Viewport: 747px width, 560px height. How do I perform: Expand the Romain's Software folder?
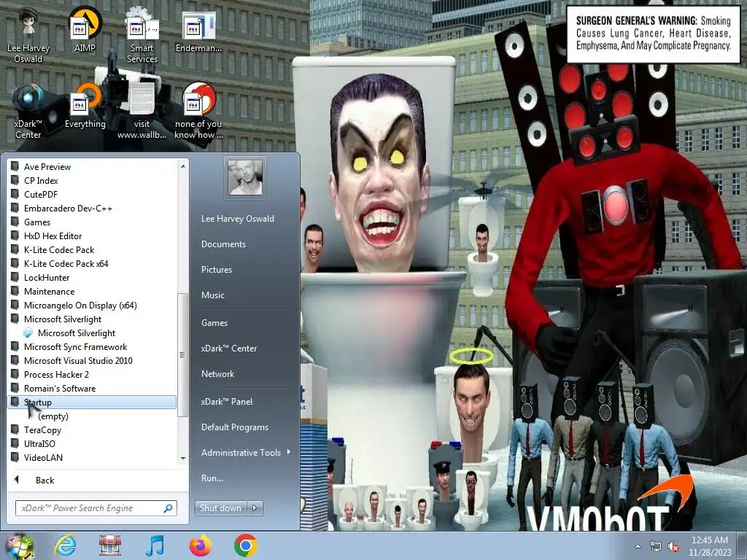[x=91, y=388]
